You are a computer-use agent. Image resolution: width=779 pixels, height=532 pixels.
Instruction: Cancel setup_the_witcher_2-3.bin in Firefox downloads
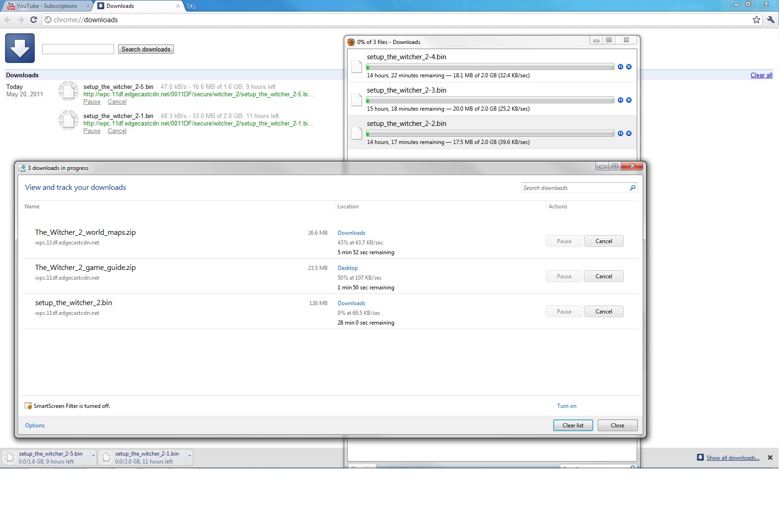(x=629, y=100)
